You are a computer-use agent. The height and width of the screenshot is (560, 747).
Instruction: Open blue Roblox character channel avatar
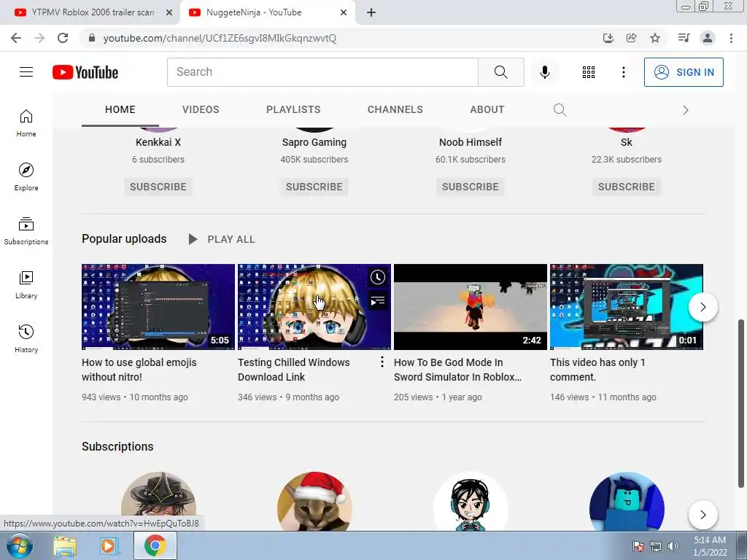pos(627,501)
